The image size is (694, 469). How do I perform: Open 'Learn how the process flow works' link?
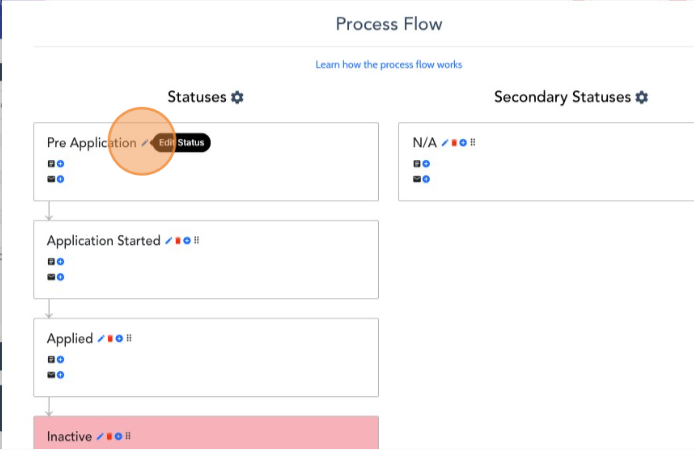click(388, 65)
